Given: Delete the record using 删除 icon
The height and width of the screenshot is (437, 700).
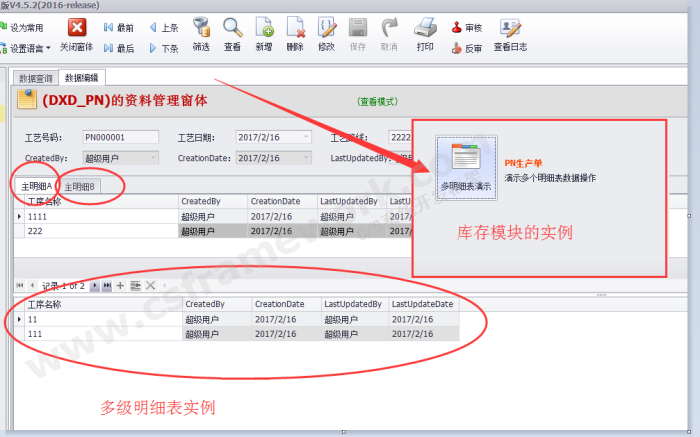Looking at the screenshot, I should (294, 28).
